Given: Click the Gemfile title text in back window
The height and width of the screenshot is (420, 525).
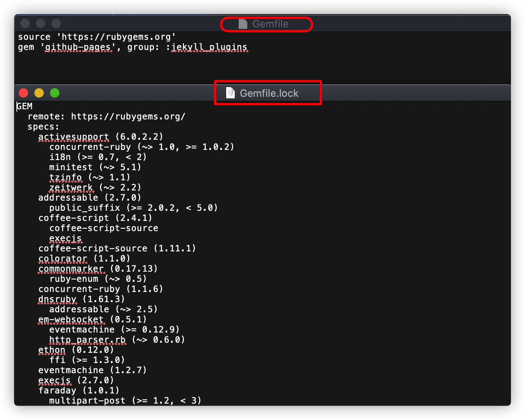Looking at the screenshot, I should 270,24.
